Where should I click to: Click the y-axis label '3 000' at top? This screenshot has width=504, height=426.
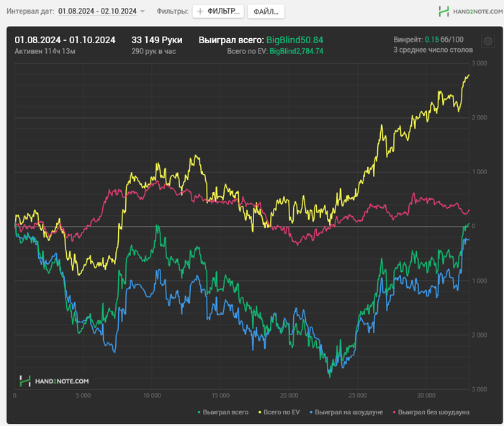click(480, 63)
